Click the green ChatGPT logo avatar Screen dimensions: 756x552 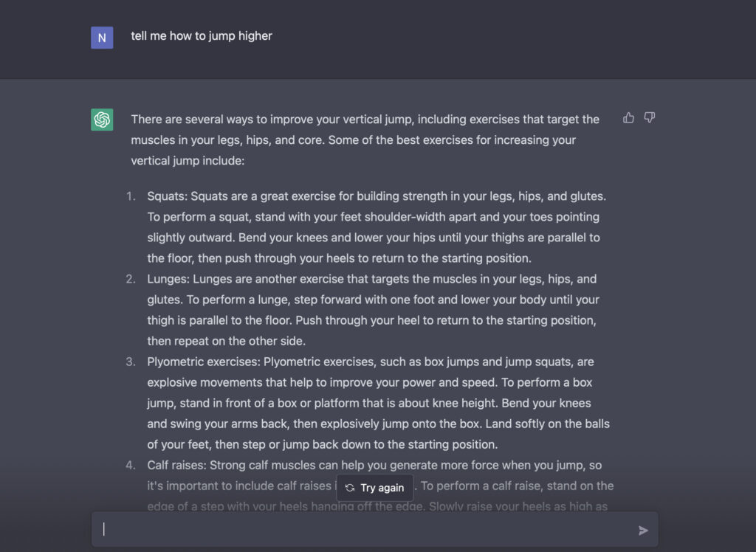point(102,120)
